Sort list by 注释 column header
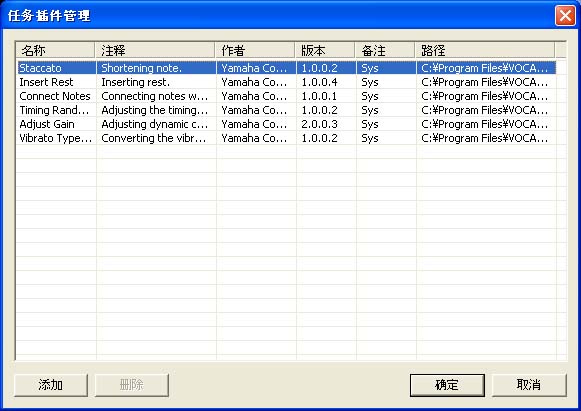 click(x=155, y=50)
